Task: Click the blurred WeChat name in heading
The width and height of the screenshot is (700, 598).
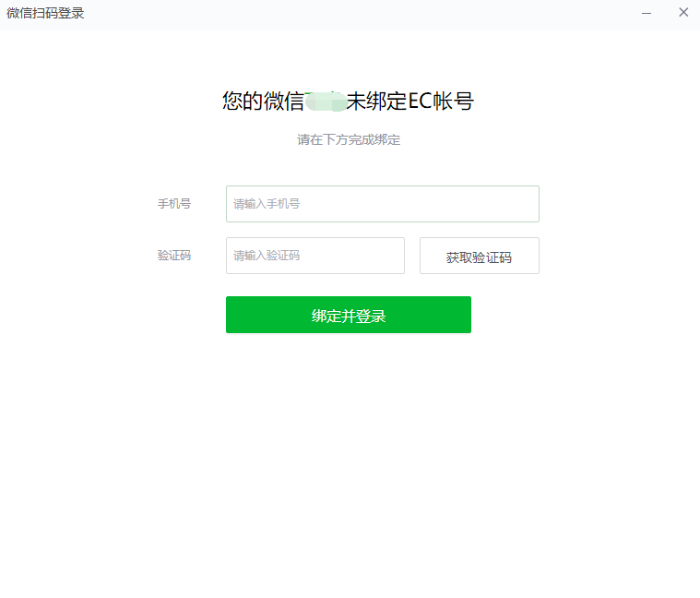Action: pyautogui.click(x=325, y=102)
